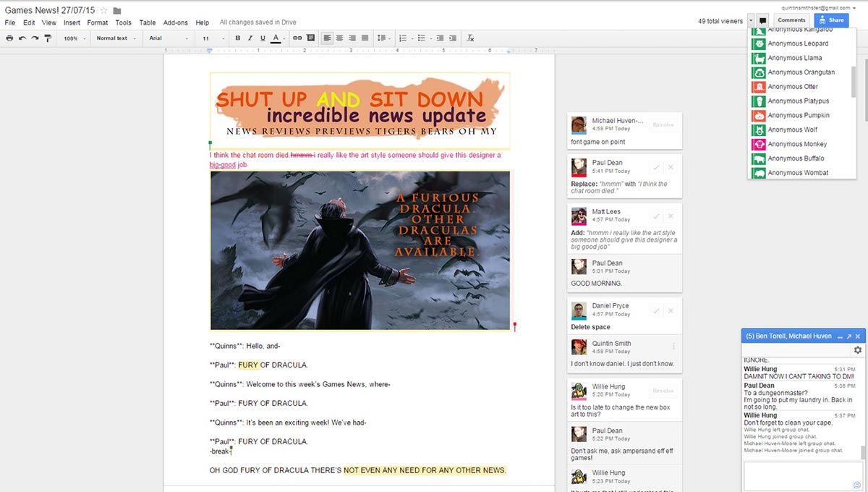Set center text alignment

pyautogui.click(x=340, y=38)
